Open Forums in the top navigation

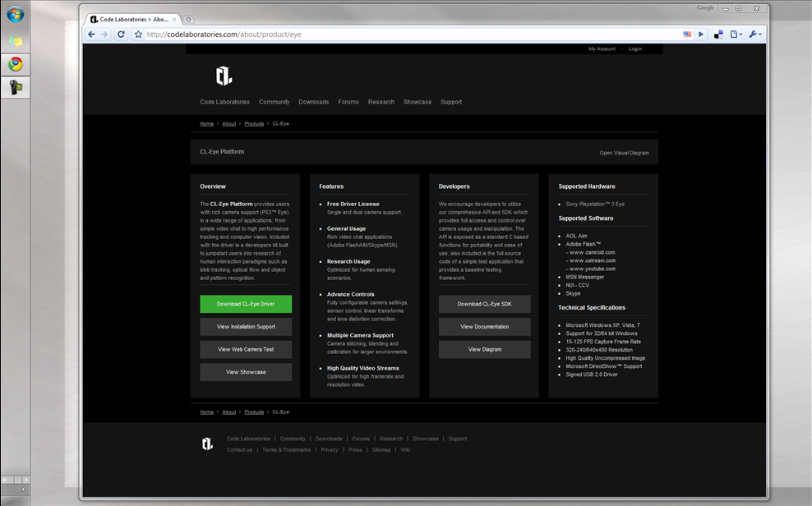pos(348,102)
